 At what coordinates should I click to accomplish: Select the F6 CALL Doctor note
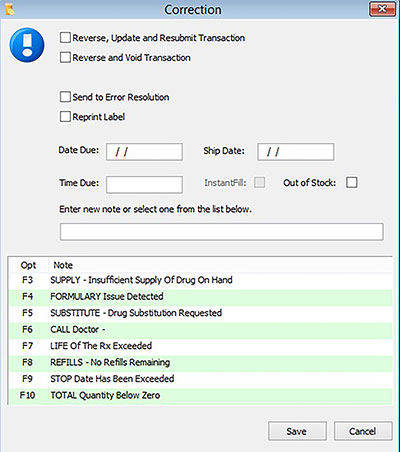(x=201, y=330)
